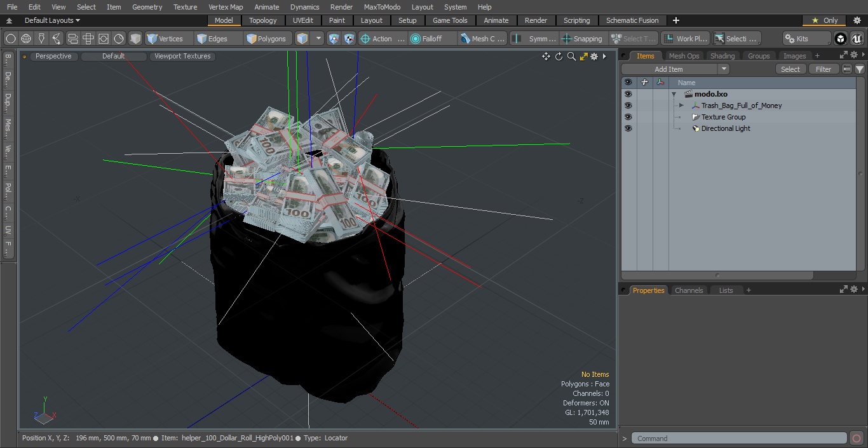This screenshot has width=868, height=448.
Task: Open the viewport settings gear icon
Action: [x=594, y=57]
